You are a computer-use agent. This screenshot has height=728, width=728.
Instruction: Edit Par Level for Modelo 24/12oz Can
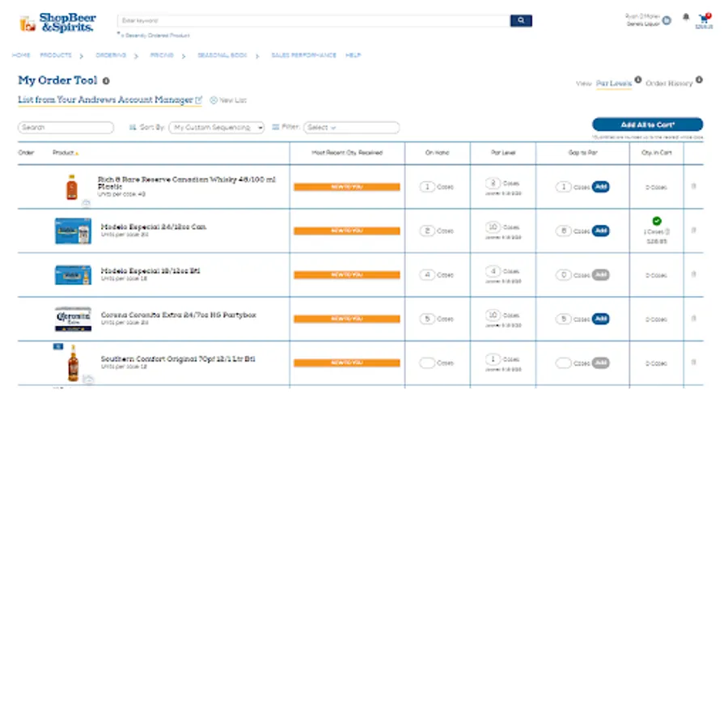pyautogui.click(x=493, y=227)
